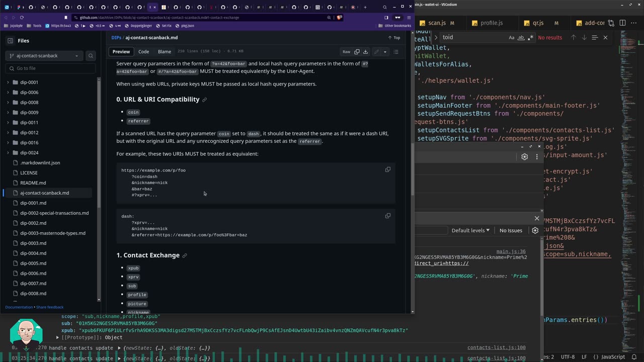Open DevTools three-dot customize menu
This screenshot has height=362, width=644.
pyautogui.click(x=536, y=157)
